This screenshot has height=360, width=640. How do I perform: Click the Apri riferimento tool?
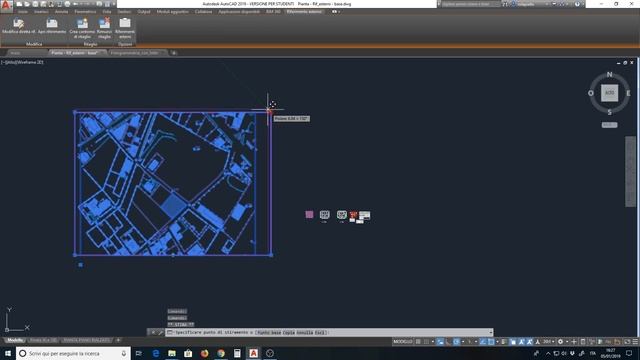click(52, 27)
